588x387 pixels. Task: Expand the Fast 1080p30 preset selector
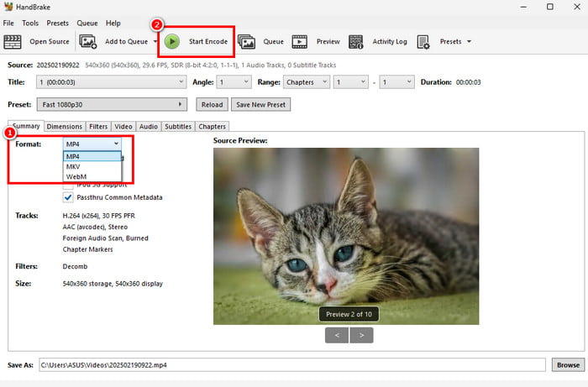[x=112, y=105]
